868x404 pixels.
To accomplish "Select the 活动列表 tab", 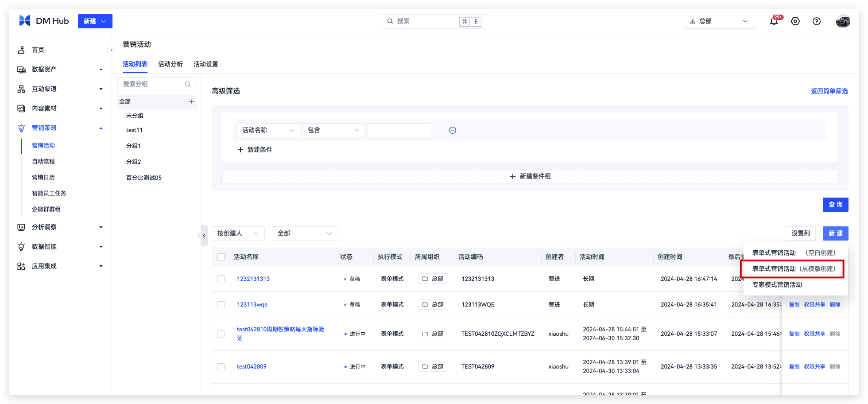I will 135,64.
